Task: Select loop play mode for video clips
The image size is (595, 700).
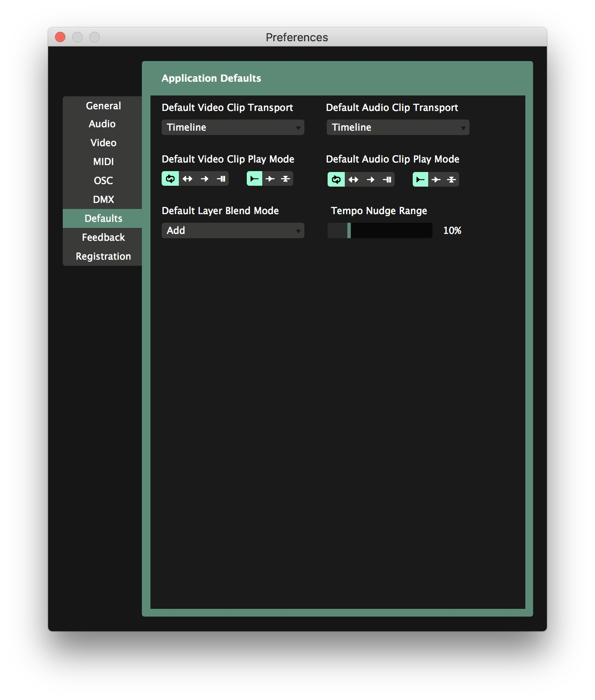Action: point(170,179)
